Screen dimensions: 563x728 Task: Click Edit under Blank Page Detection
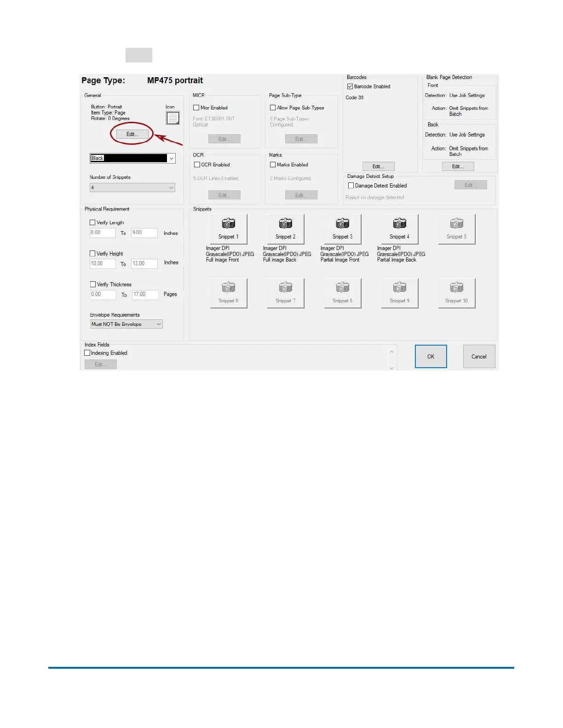[x=458, y=166]
